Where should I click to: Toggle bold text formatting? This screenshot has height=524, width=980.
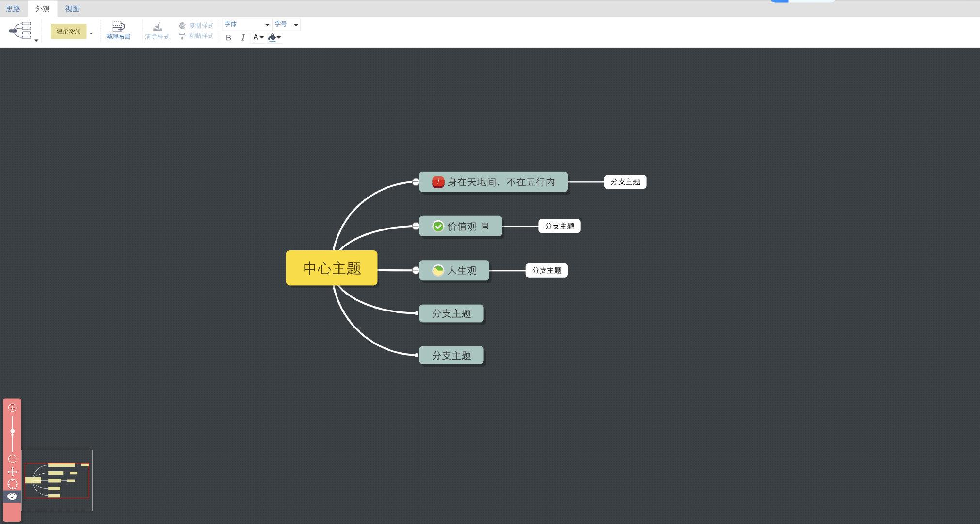[x=228, y=38]
